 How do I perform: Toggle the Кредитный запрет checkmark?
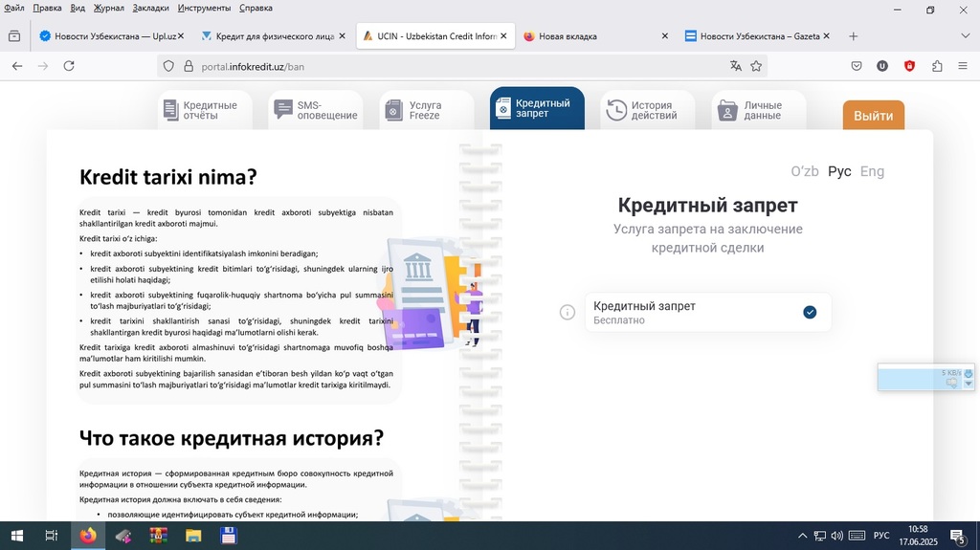click(810, 313)
